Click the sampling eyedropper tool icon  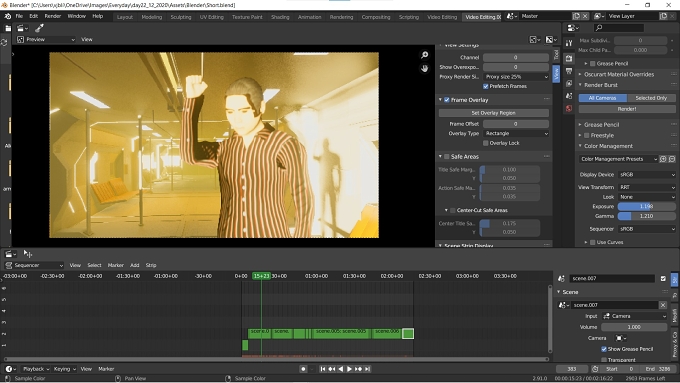point(39,28)
